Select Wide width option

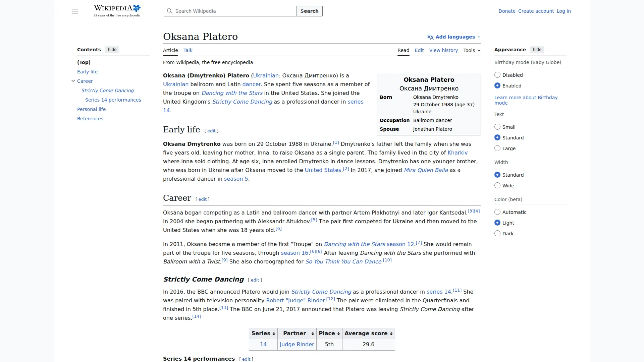click(x=497, y=186)
